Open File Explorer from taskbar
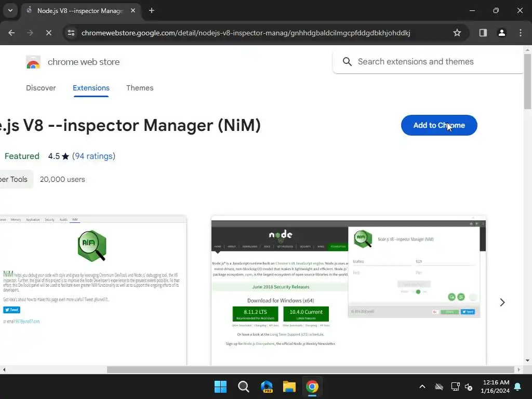The width and height of the screenshot is (532, 399). click(x=289, y=387)
